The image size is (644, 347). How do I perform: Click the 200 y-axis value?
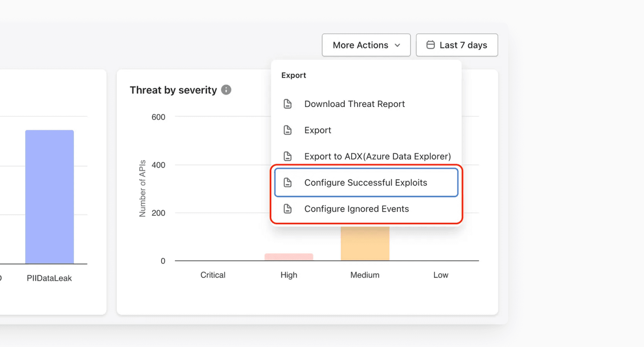point(158,213)
